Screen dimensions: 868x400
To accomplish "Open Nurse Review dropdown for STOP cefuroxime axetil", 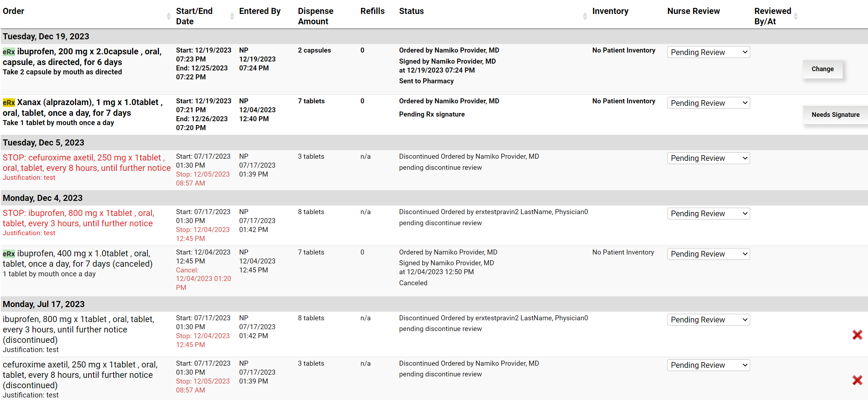I will 708,158.
